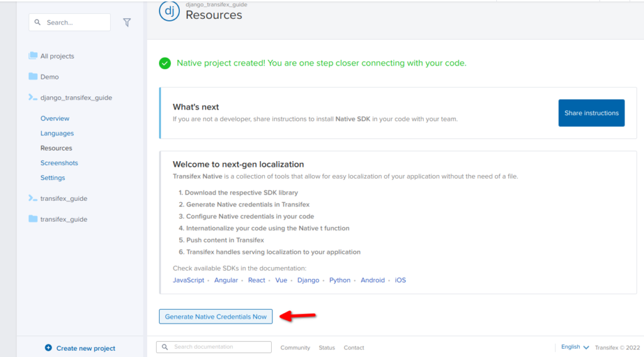This screenshot has height=357, width=644.
Task: Select the Resources section
Action: (x=56, y=148)
